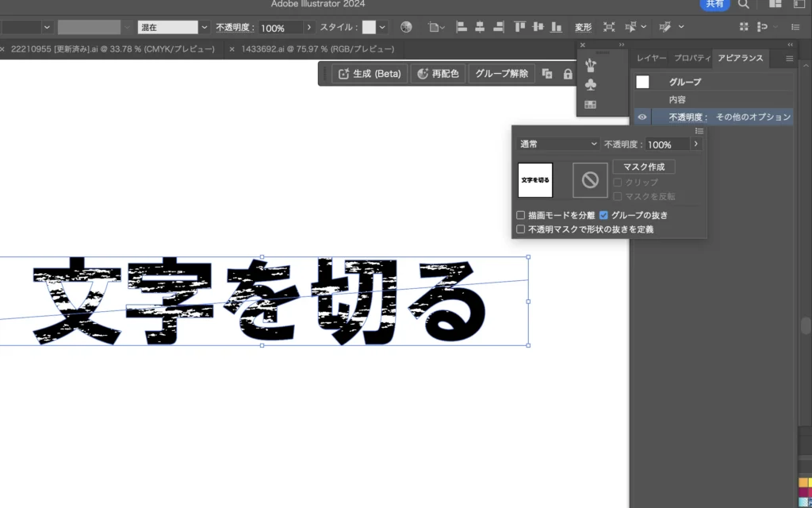Click the Recolor Artwork globe icon
Viewport: 812px width, 508px height.
pos(406,27)
